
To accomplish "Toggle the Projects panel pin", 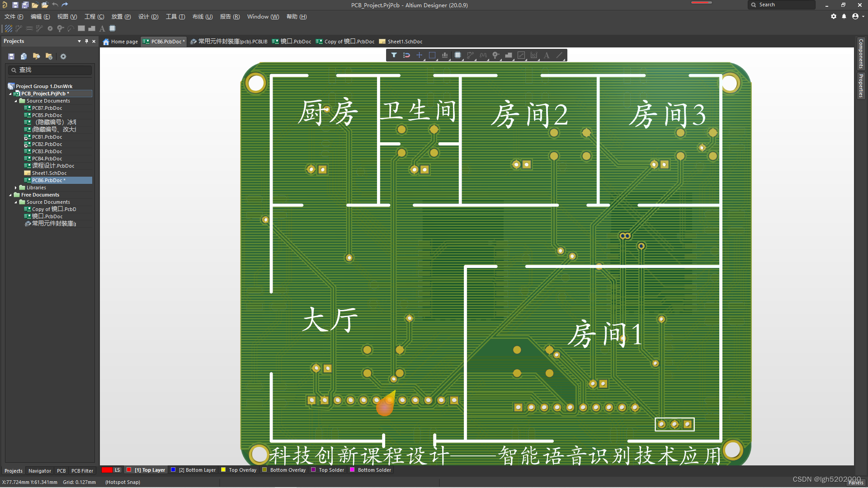I will tap(87, 41).
